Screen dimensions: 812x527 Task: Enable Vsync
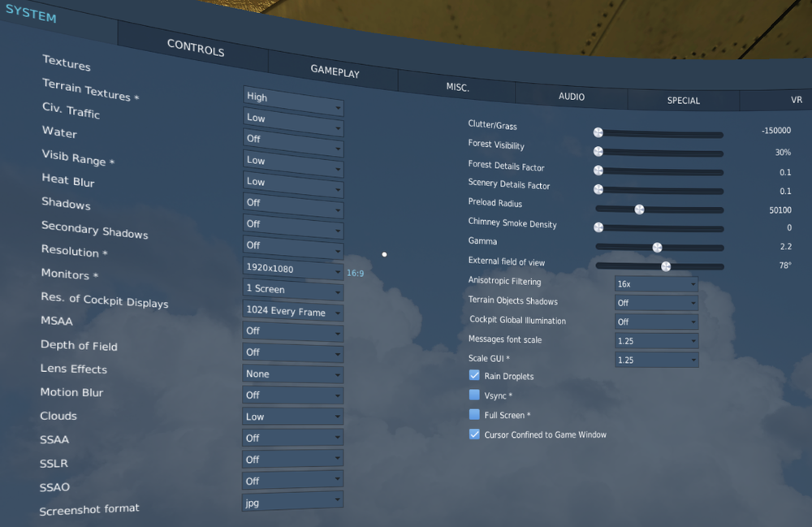pos(474,395)
